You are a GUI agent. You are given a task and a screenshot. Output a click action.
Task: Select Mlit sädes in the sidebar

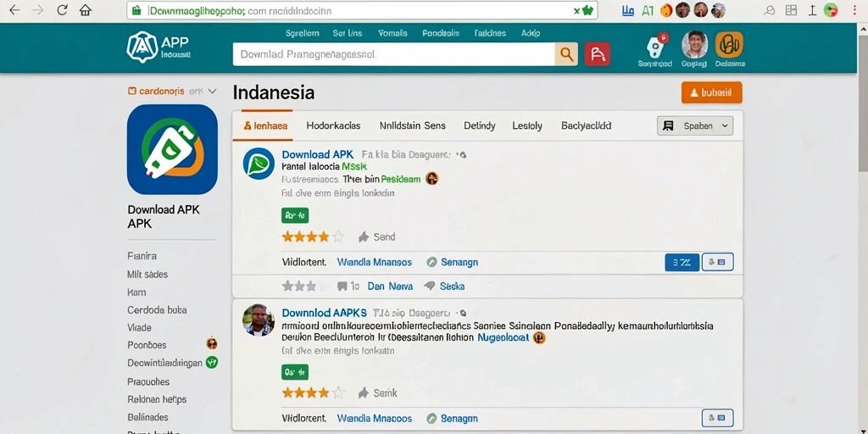[x=147, y=274]
